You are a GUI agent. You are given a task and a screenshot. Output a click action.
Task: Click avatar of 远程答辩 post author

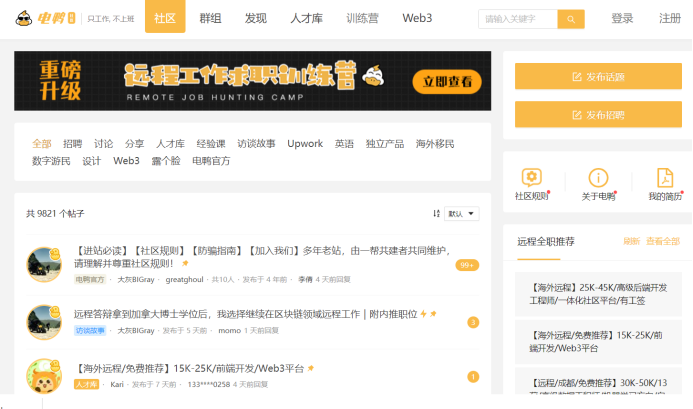[x=44, y=322]
